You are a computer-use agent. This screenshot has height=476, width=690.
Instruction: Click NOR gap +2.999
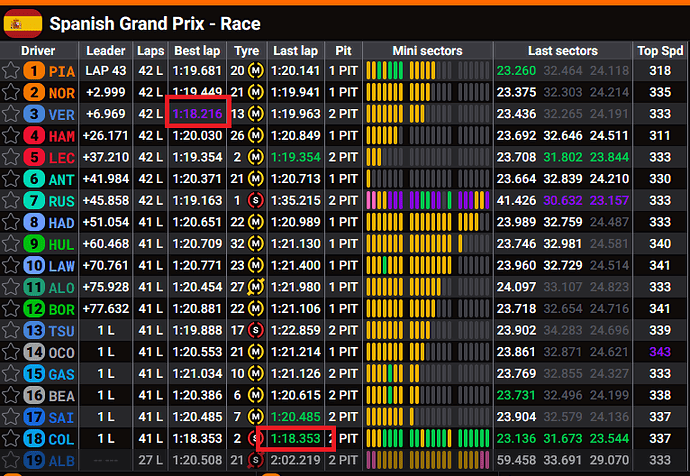click(106, 92)
